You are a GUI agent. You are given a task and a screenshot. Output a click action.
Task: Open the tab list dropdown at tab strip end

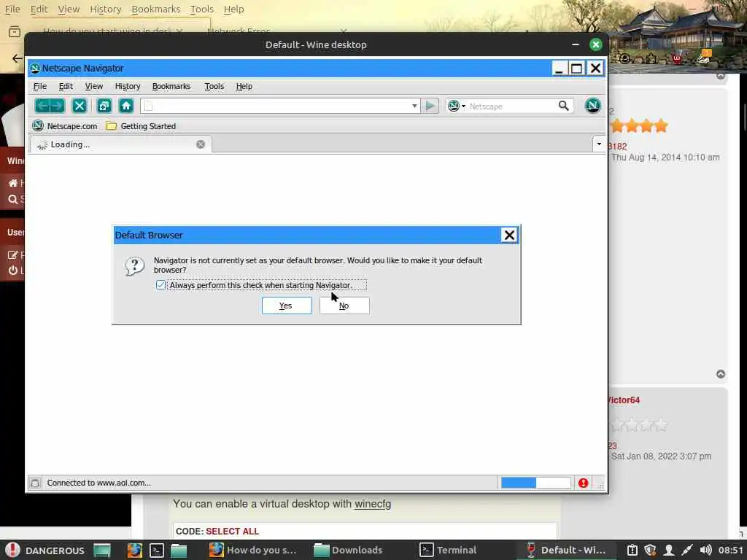(x=599, y=144)
